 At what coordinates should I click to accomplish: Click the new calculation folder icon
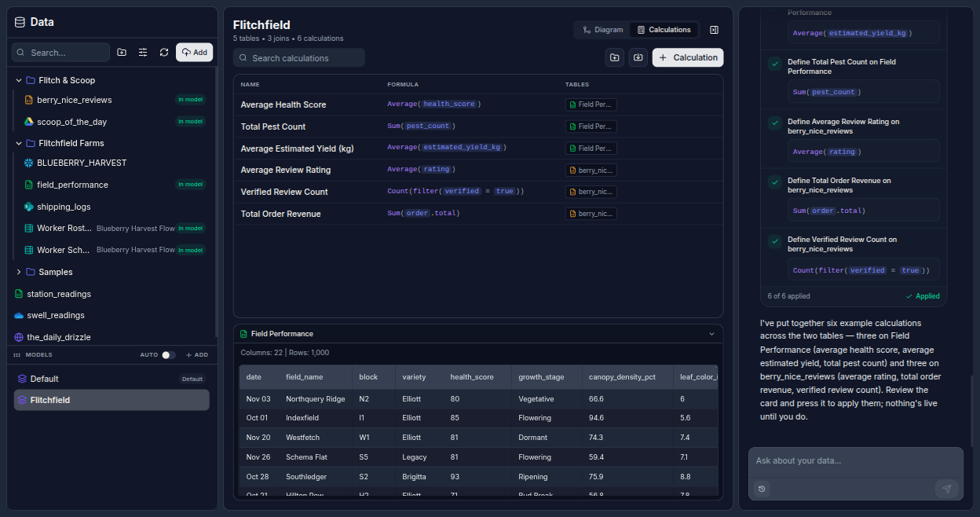tap(615, 57)
